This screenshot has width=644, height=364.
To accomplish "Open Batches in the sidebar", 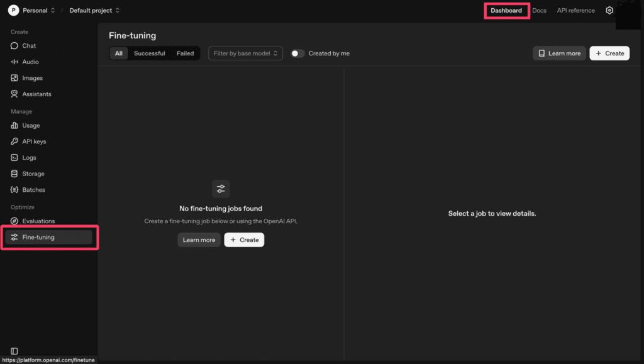I will (33, 190).
